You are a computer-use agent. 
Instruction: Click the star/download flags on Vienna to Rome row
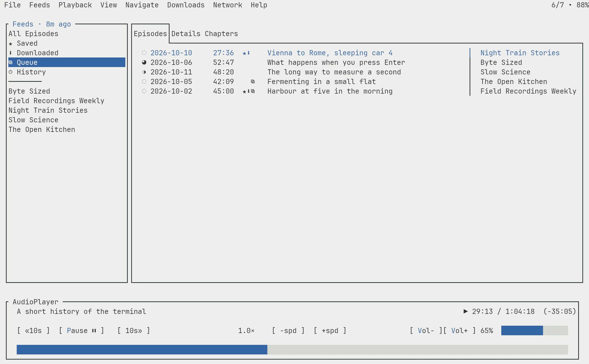246,53
